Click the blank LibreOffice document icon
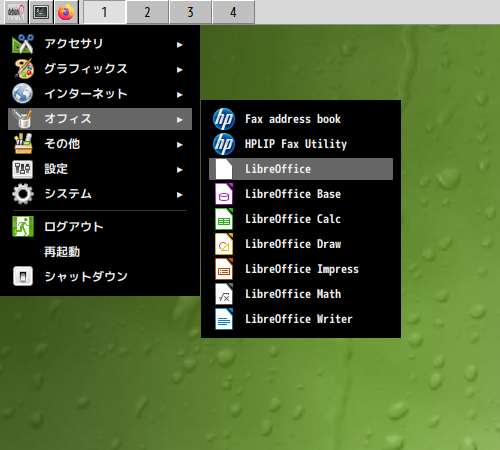This screenshot has height=450, width=500. (x=224, y=169)
